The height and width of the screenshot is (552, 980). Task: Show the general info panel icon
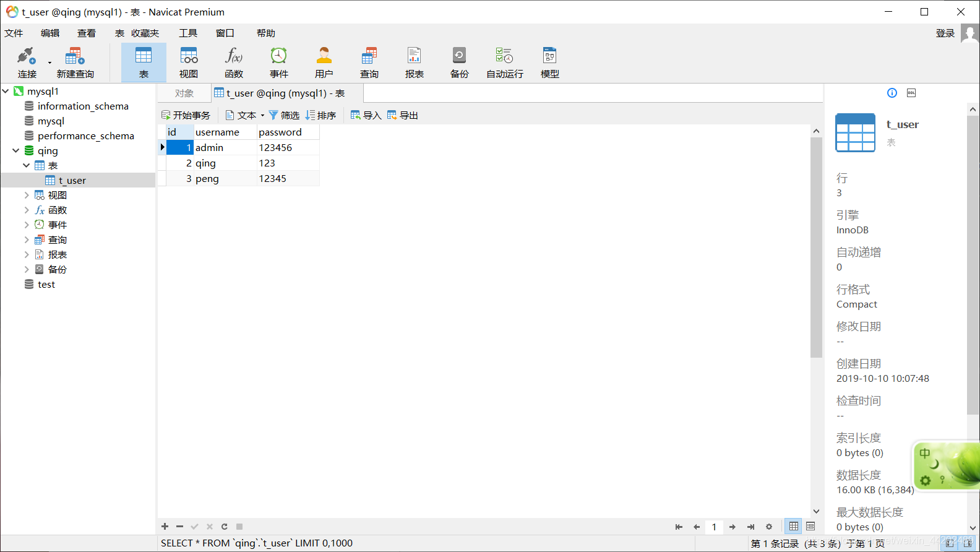click(x=892, y=93)
